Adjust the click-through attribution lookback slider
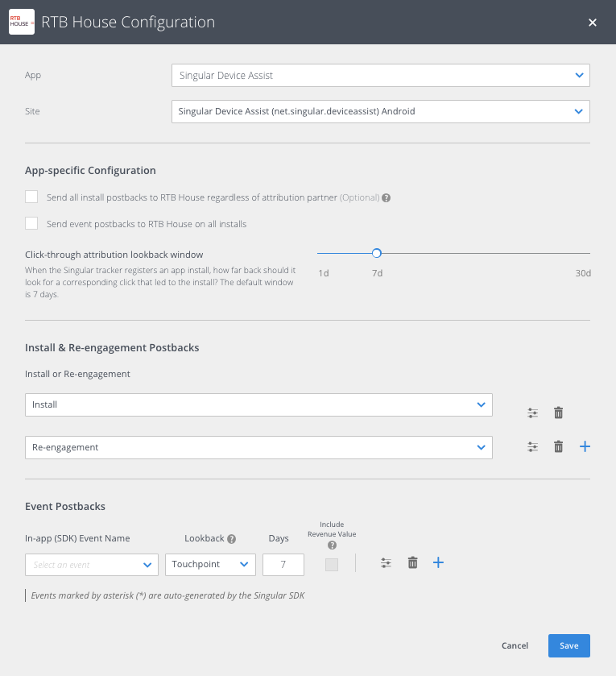The height and width of the screenshot is (676, 616). [376, 252]
